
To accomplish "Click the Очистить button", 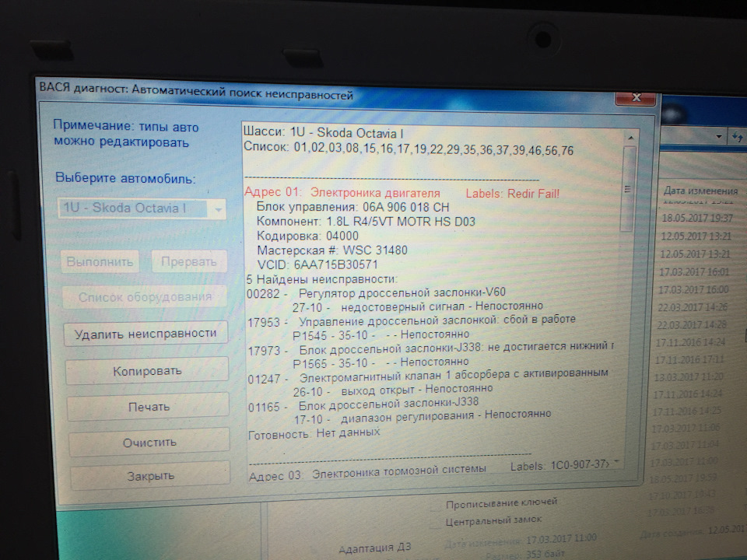I will coord(149,443).
